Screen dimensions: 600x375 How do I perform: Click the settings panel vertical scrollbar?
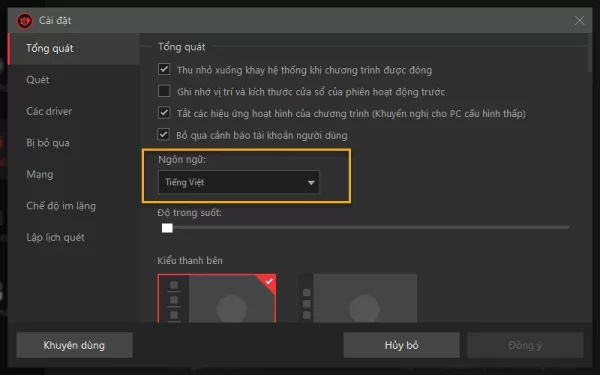590,52
